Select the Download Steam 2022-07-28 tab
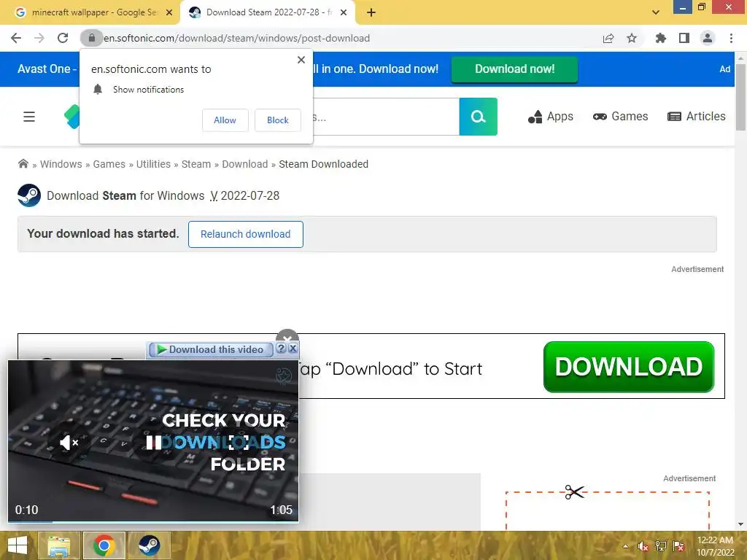Image resolution: width=747 pixels, height=560 pixels. 268,12
